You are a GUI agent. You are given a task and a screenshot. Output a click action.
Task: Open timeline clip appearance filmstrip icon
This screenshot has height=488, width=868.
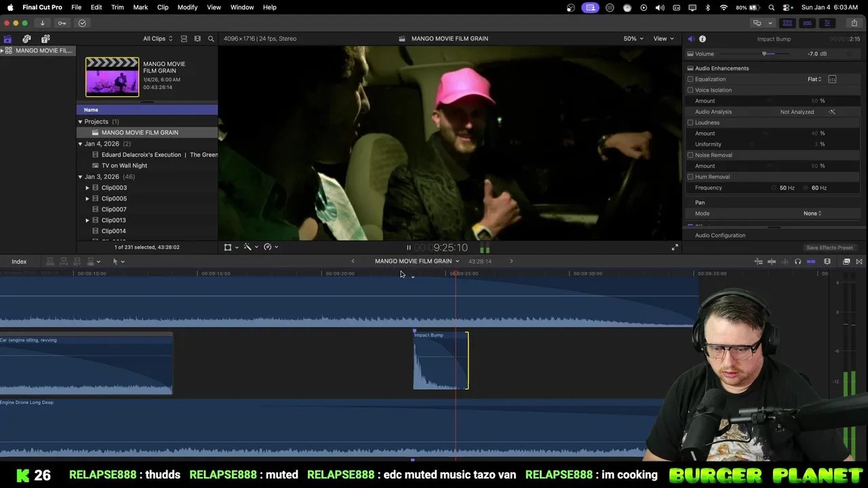(827, 262)
